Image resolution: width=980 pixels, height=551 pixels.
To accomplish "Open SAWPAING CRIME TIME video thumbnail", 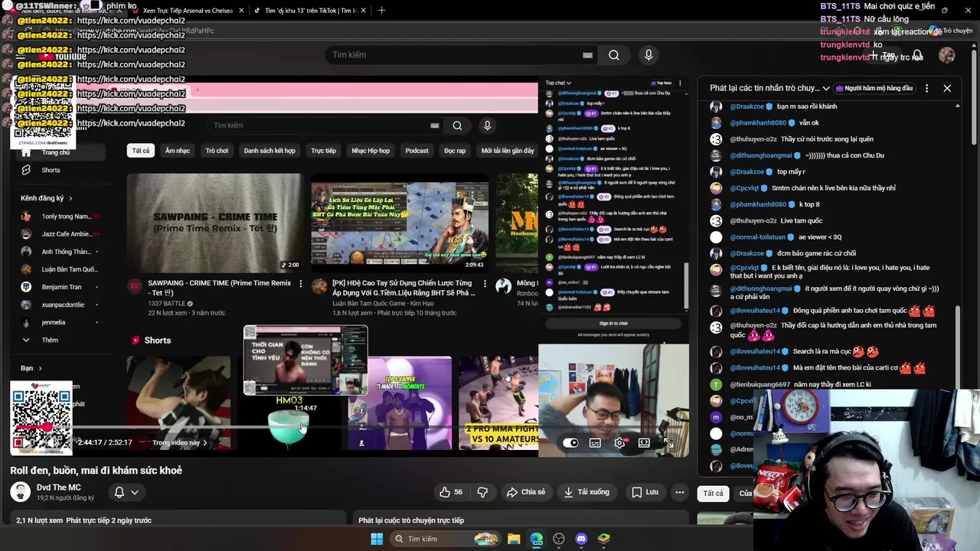I will (215, 223).
